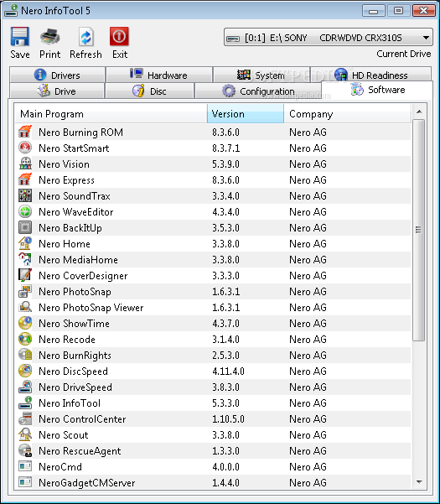Click the Save floppy disk icon
Screen dimensions: 440x504
[20, 37]
